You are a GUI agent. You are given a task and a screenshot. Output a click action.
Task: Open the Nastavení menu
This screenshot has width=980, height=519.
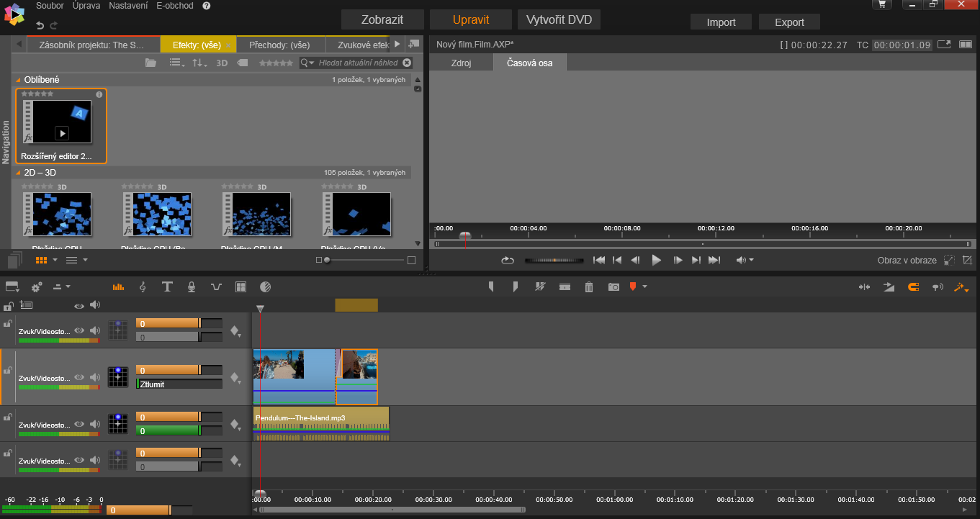coord(128,6)
